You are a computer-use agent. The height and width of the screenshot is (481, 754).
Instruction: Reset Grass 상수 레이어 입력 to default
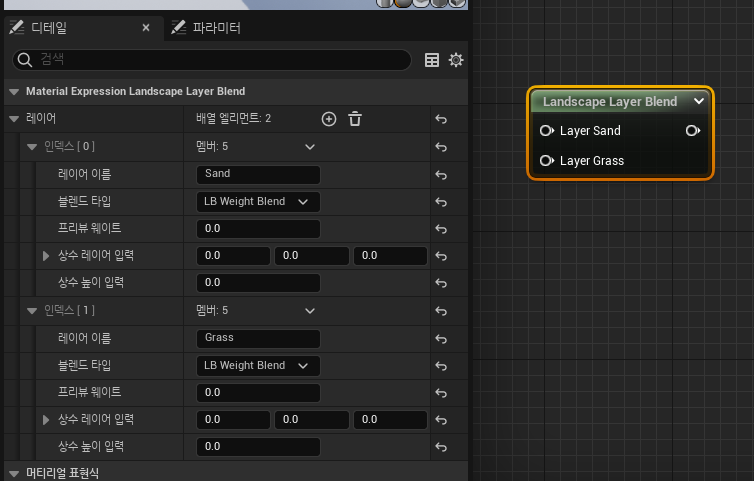441,420
